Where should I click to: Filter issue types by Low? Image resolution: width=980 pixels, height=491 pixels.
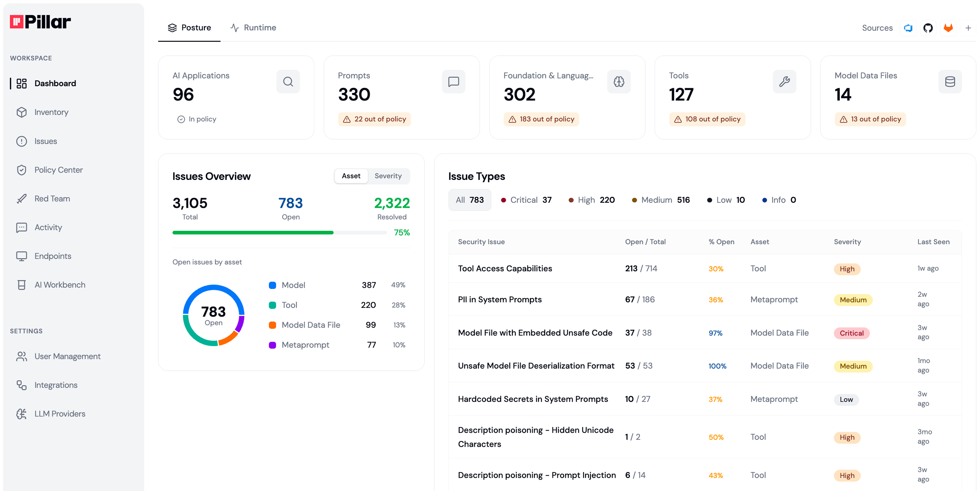[726, 200]
